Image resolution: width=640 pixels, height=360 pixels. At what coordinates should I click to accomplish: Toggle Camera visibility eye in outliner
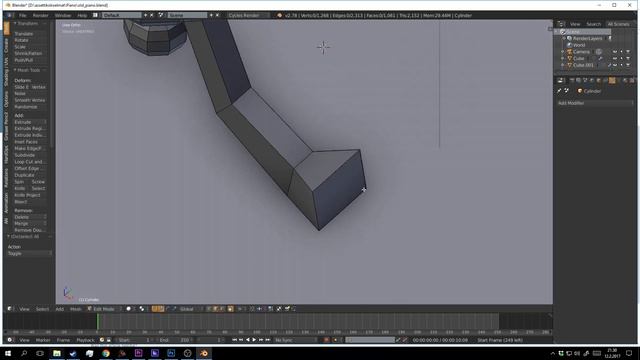point(615,52)
